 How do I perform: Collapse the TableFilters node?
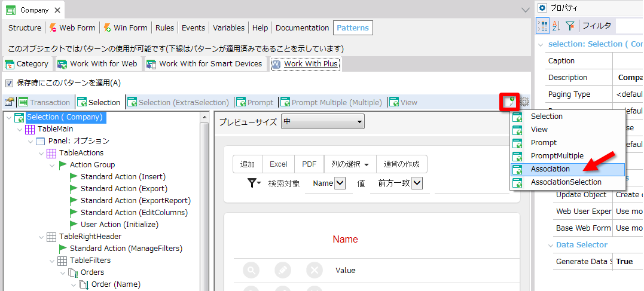[52, 261]
